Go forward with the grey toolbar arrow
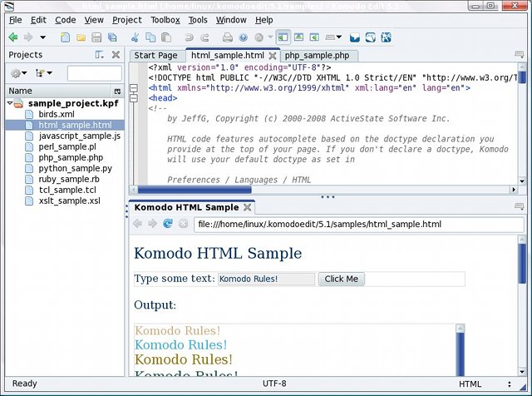Image resolution: width=532 pixels, height=396 pixels. pyautogui.click(x=28, y=37)
